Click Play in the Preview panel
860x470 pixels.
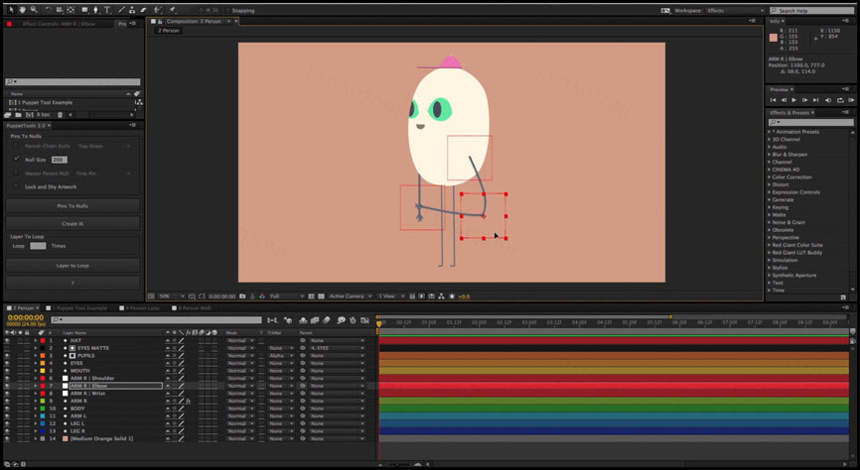tap(794, 100)
